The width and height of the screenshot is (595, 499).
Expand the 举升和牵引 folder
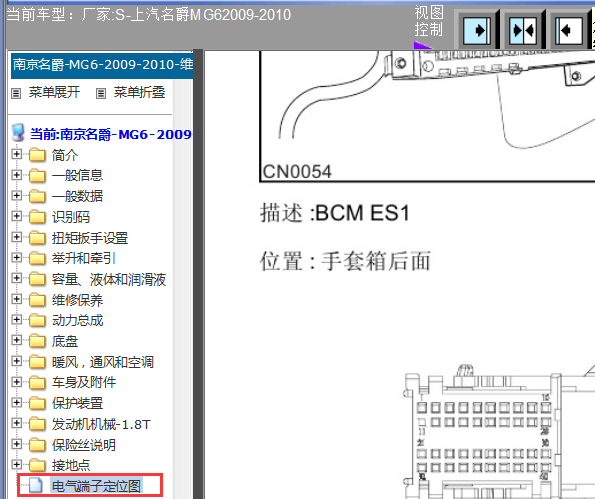click(x=16, y=257)
